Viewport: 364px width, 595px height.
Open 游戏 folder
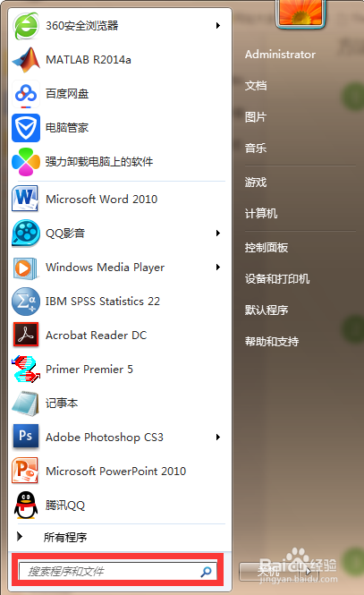coord(256,183)
